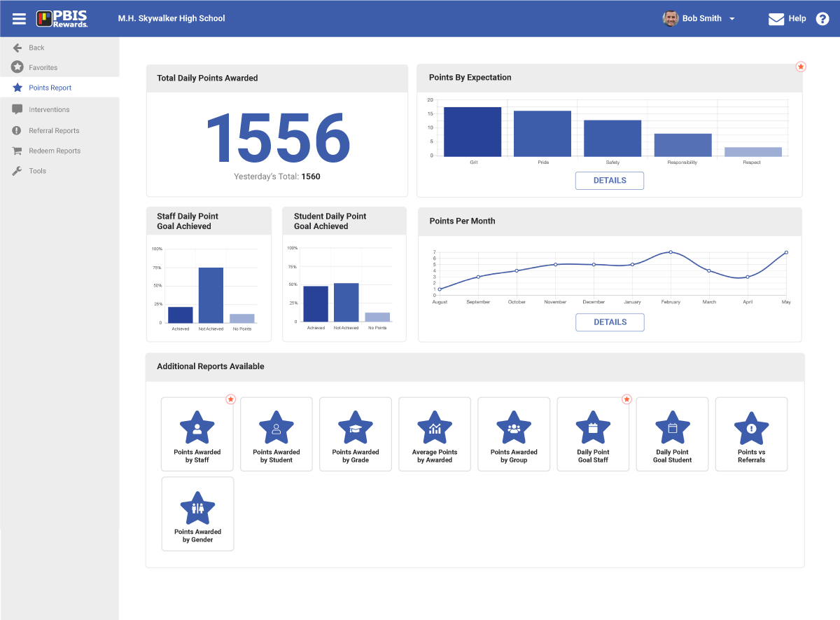Click the Responsibility bar in chart
840x620 pixels.
(x=682, y=145)
